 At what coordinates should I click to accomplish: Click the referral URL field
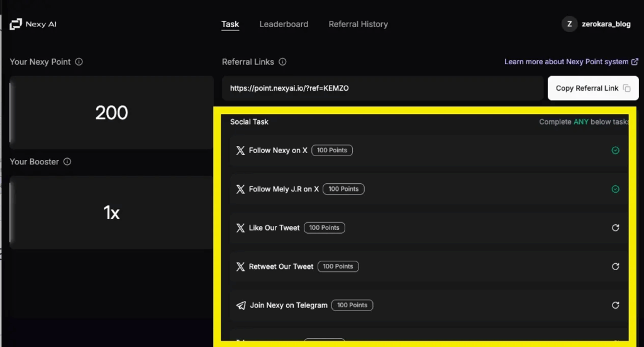coord(382,88)
